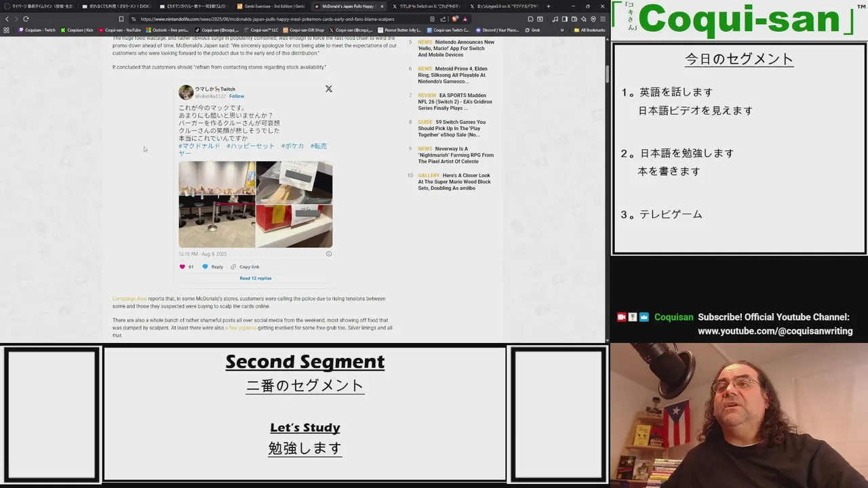Open site settings icon beside the URL
Viewport: 868px width, 488px height.
click(x=134, y=19)
